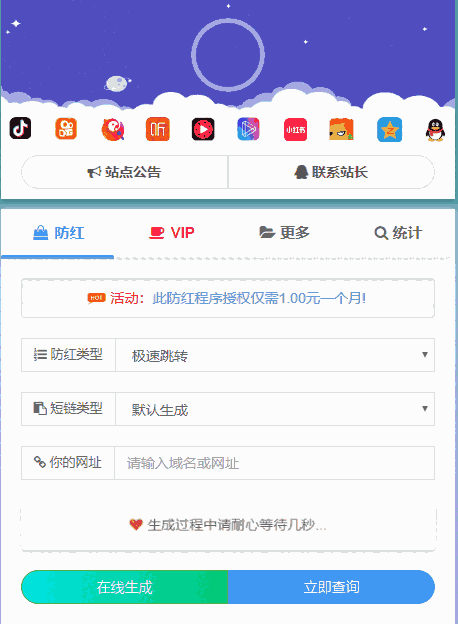
Task: Click 联系站长 to contact the webmaster
Action: click(331, 172)
